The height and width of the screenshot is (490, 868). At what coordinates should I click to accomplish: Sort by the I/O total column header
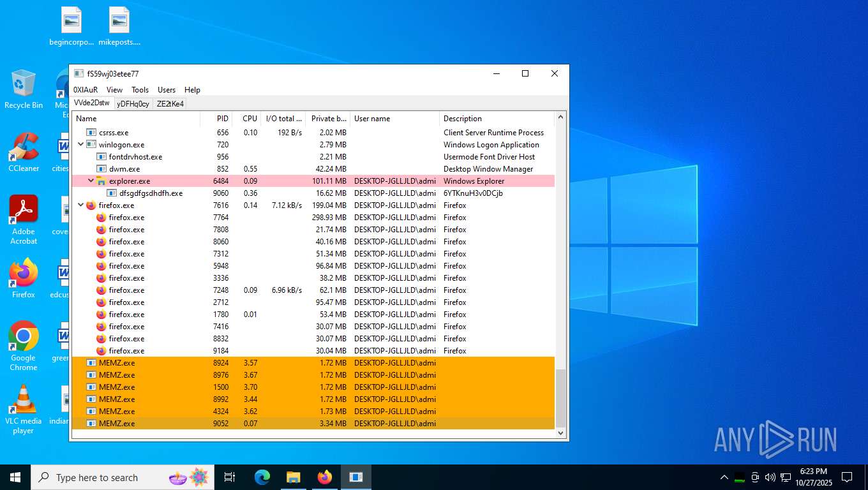point(283,119)
